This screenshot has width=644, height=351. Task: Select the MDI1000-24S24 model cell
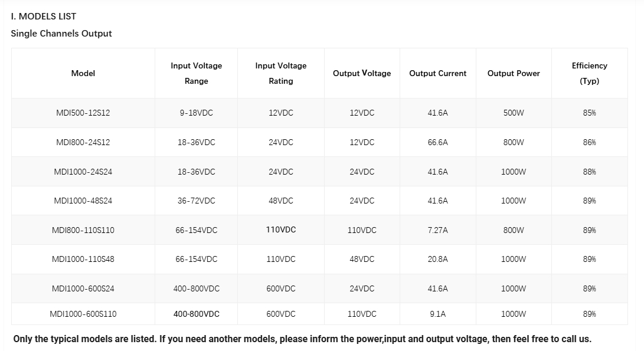click(x=83, y=172)
